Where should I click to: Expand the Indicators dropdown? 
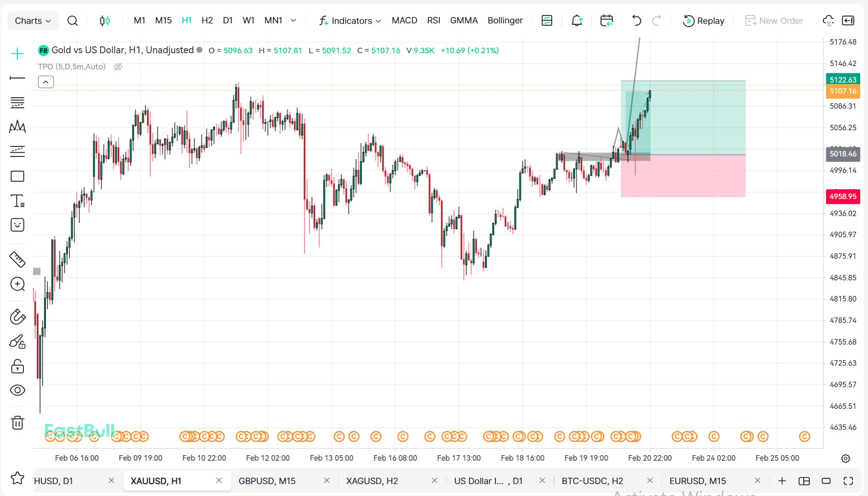[350, 21]
